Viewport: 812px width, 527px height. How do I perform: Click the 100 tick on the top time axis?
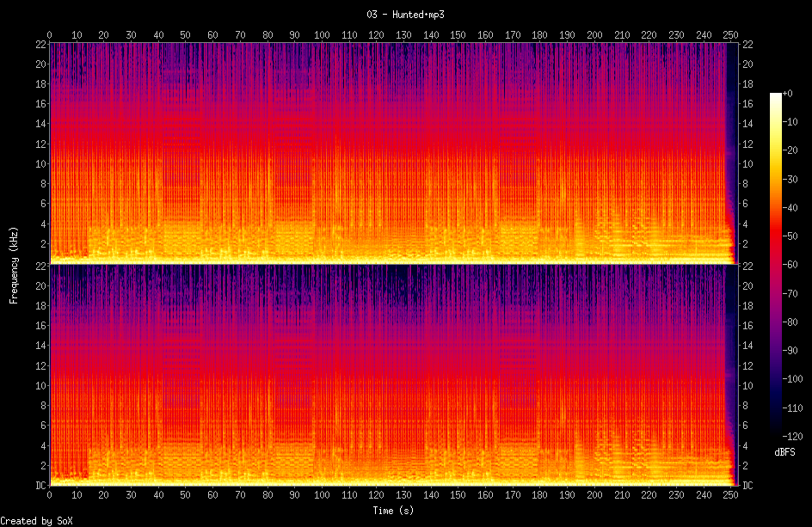[322, 35]
